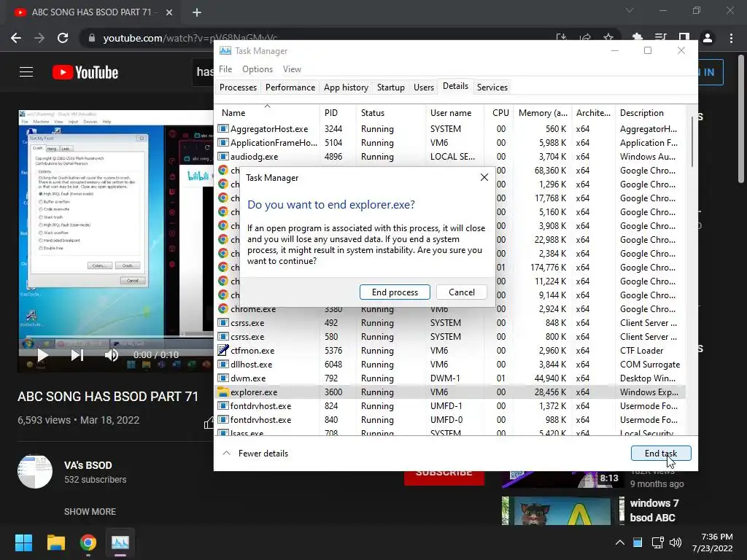
Task: Select fontdrvhost.exe with PID 824
Action: click(451, 405)
